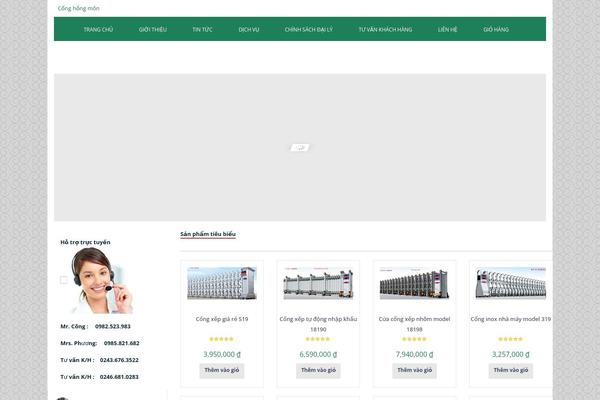Click the price 3,950,000 ₫
The height and width of the screenshot is (400, 600).
[222, 354]
